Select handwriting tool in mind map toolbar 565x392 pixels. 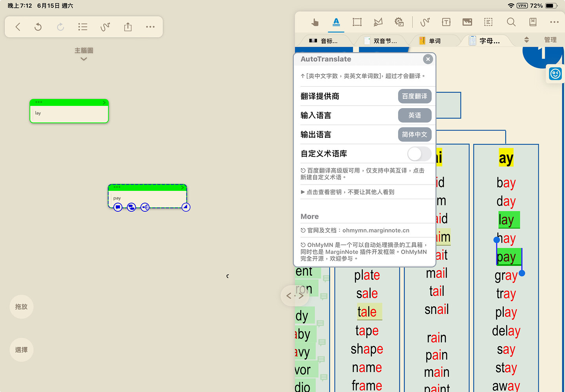coord(105,27)
